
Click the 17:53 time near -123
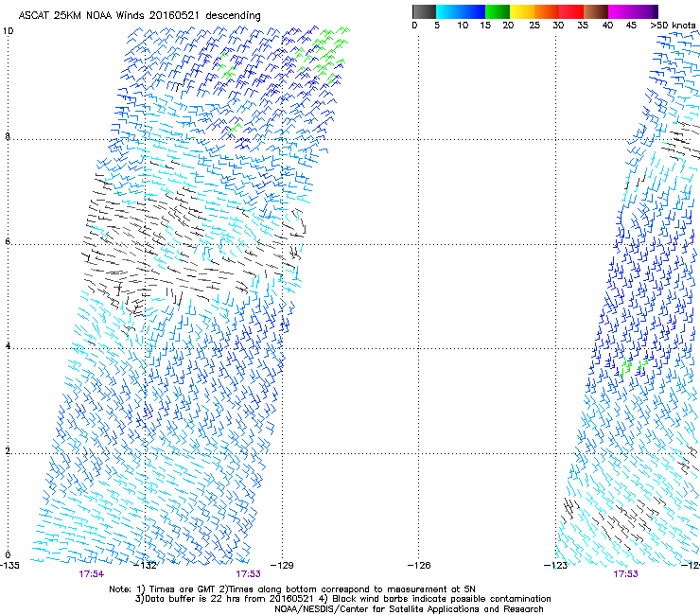[x=625, y=574]
